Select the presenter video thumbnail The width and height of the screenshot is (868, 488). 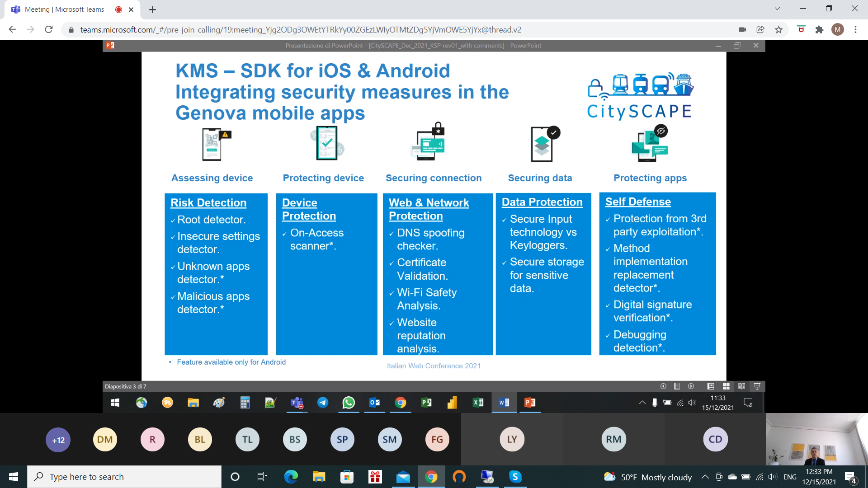click(816, 439)
